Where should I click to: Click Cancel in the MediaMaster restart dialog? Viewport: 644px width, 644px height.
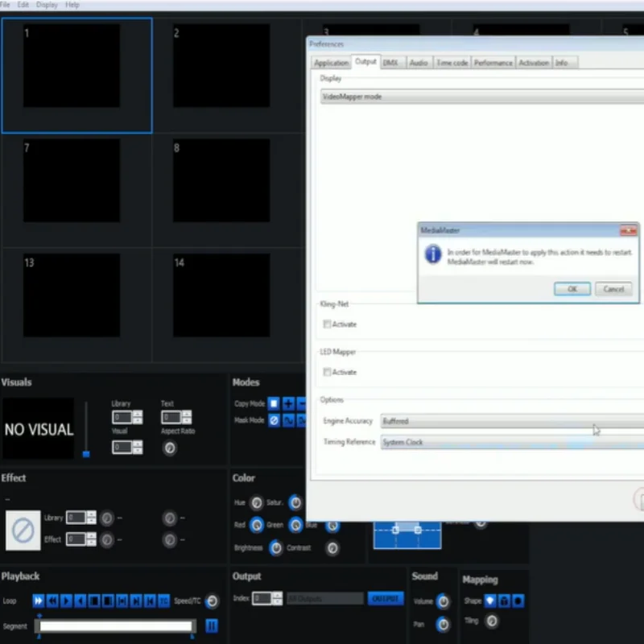(x=613, y=289)
